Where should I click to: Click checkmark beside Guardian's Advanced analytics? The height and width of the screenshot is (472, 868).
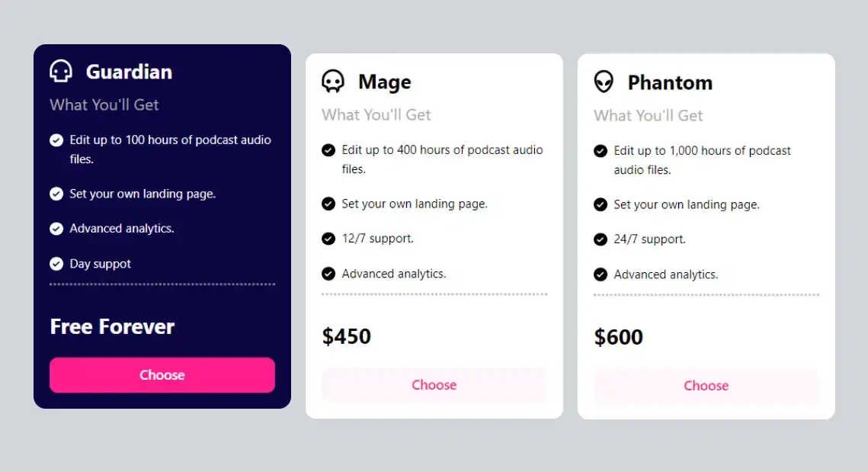click(x=56, y=229)
